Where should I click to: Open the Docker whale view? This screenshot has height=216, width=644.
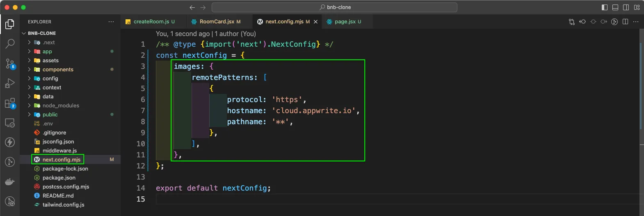coord(10,182)
